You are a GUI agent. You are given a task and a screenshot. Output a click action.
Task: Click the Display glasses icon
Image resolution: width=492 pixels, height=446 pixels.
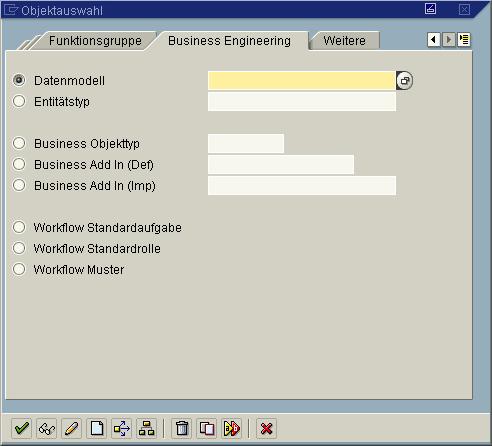(x=47, y=428)
